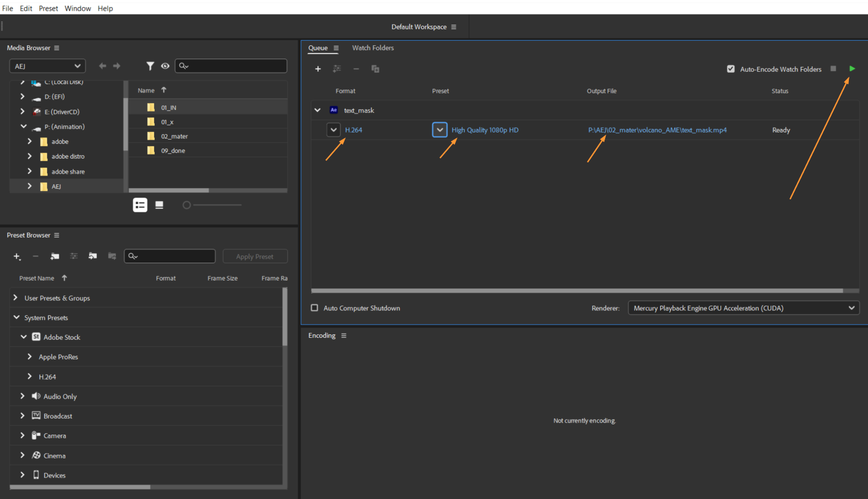This screenshot has height=499, width=868.
Task: Open the Renderer dropdown
Action: 743,308
